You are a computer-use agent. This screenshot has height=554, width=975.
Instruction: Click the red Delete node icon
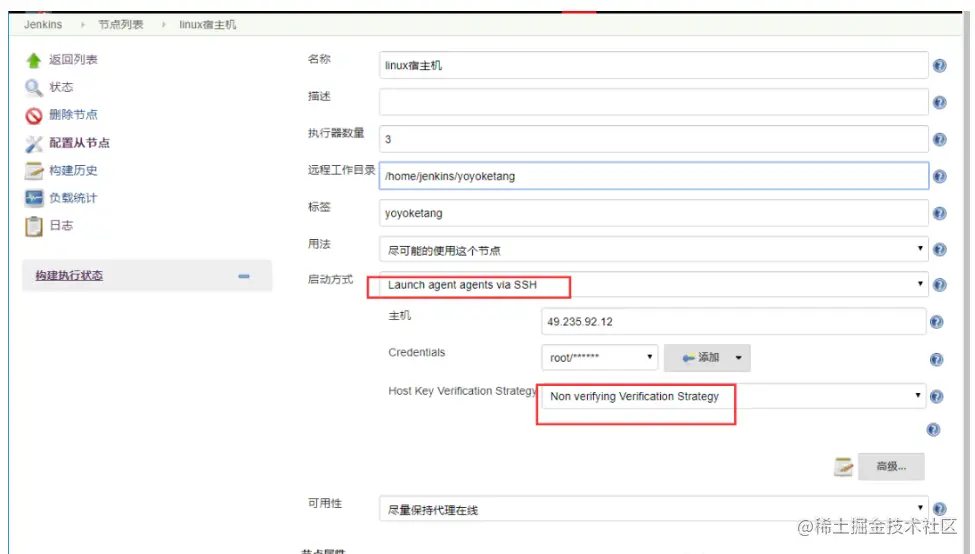pyautogui.click(x=34, y=116)
